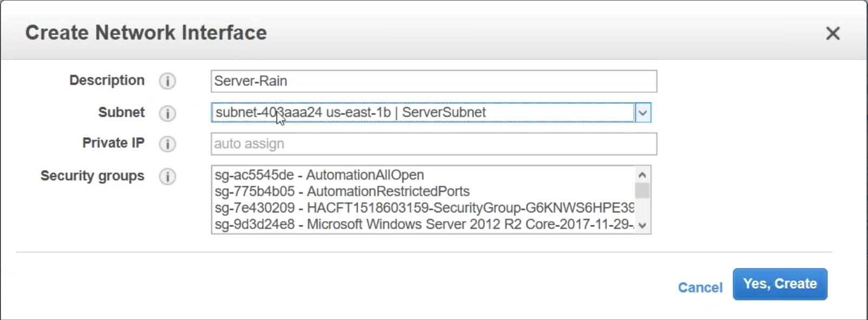Click the security groups scrollbar thumb

pyautogui.click(x=642, y=191)
